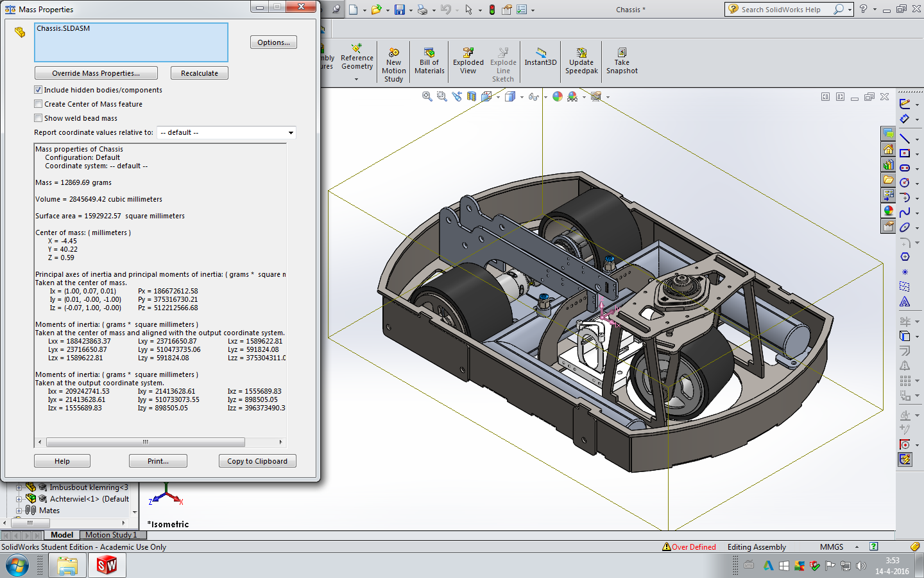Click the SolidWorks Help question mark icon
This screenshot has width=924, height=578.
coord(864,9)
